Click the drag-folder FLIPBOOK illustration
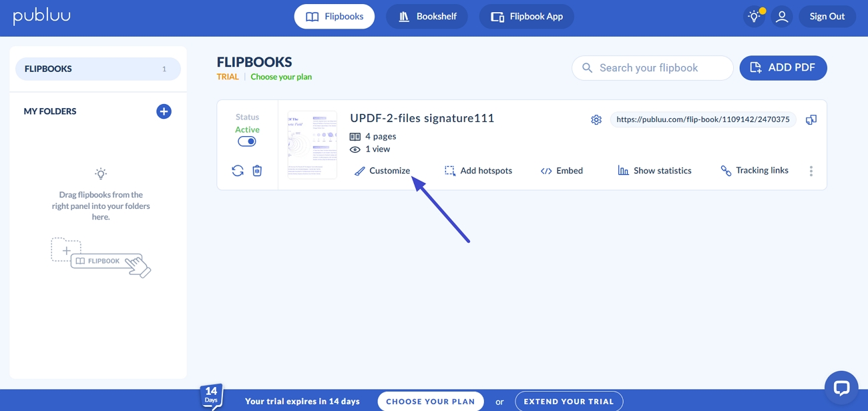This screenshot has width=868, height=411. tap(101, 258)
